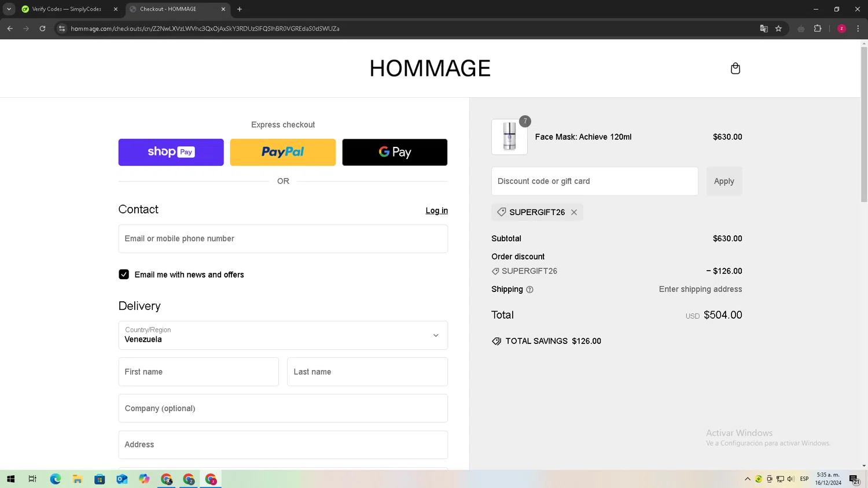Click the Address field

coord(283,445)
